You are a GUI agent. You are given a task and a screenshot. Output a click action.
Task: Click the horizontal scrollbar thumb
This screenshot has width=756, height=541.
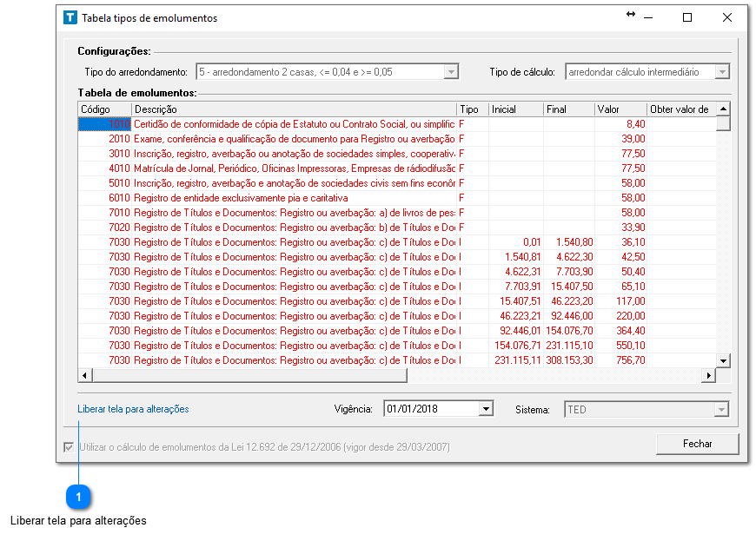pos(249,375)
